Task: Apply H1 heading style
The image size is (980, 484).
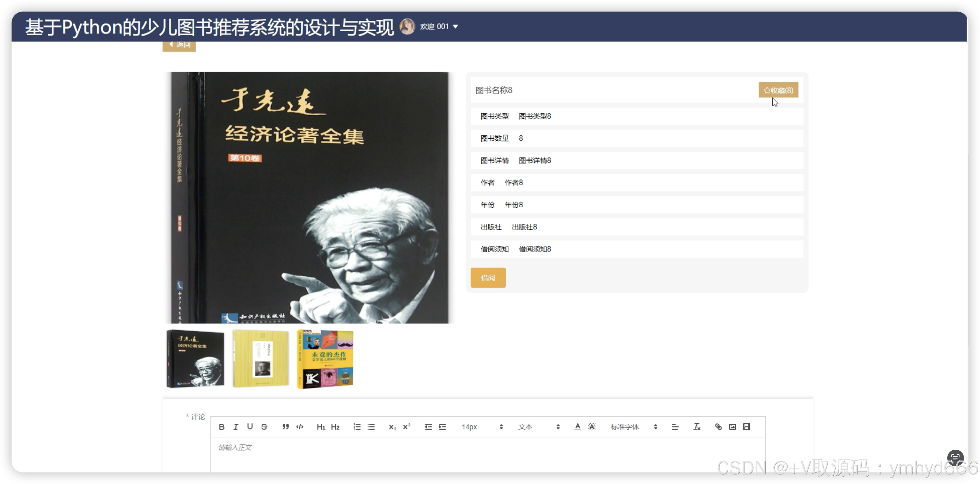Action: [x=321, y=427]
